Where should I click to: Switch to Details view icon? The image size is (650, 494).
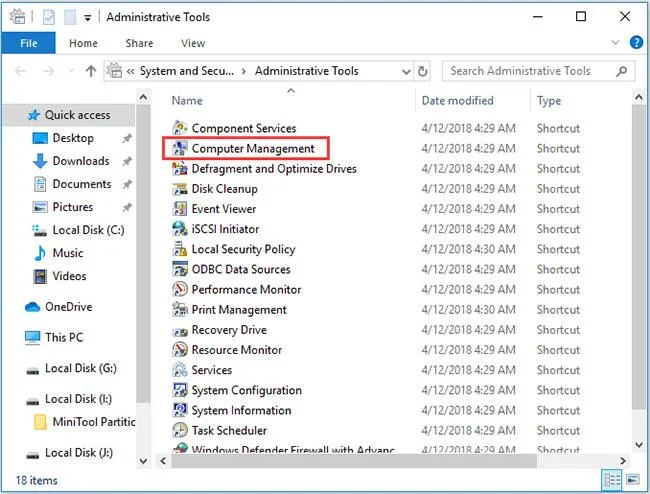coord(612,480)
